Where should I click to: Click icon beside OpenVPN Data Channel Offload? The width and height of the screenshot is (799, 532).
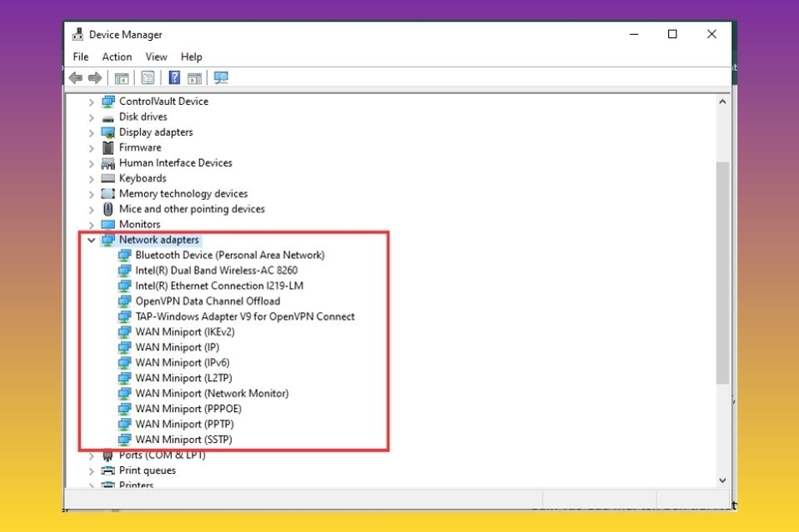tap(124, 300)
